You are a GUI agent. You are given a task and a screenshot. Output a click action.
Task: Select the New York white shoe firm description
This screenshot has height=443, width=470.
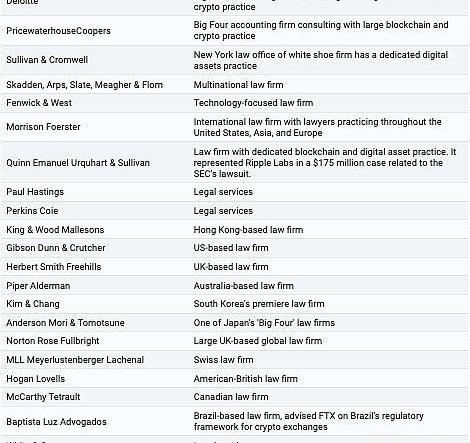pyautogui.click(x=321, y=60)
